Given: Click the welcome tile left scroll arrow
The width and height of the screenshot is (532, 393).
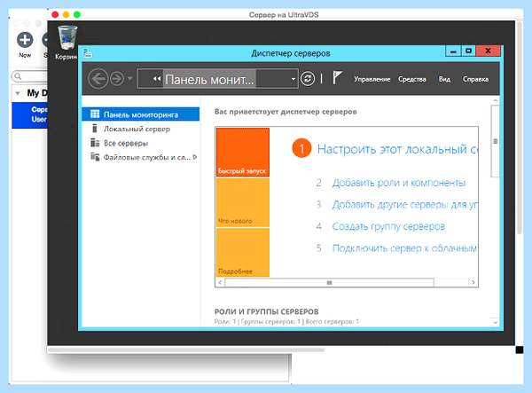Looking at the screenshot, I should coord(220,282).
